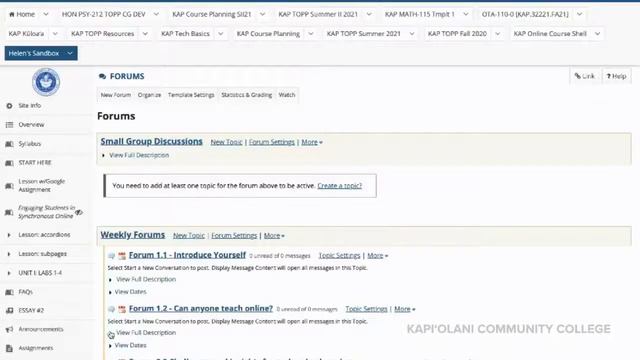Click the Lesson w/Google Assignment icon
Viewport: 640px width, 360px height.
click(9, 186)
